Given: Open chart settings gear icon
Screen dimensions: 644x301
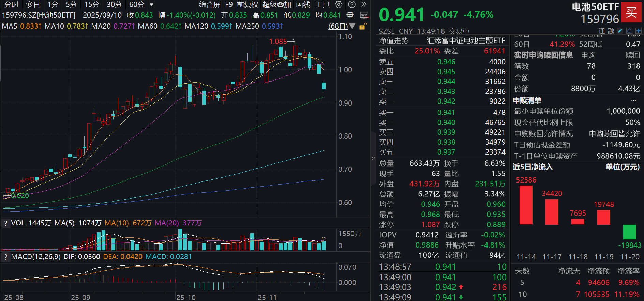Looking at the screenshot, I should [339, 4].
